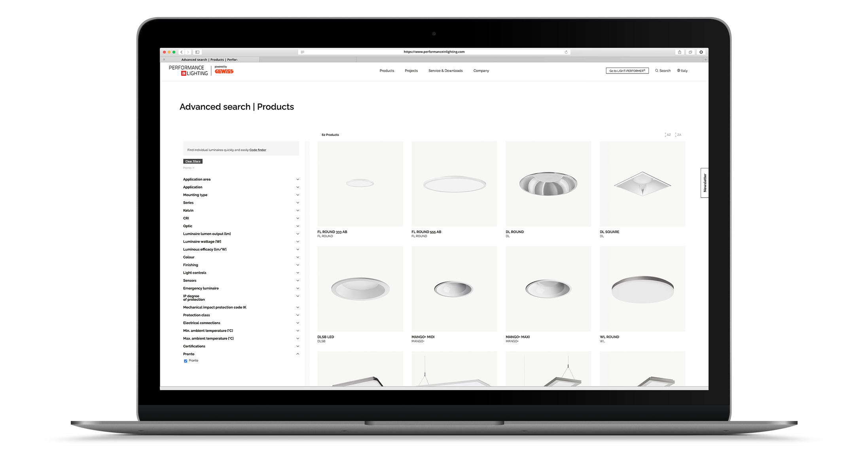The height and width of the screenshot is (451, 868).
Task: Click the Clear filters button
Action: [x=192, y=161]
